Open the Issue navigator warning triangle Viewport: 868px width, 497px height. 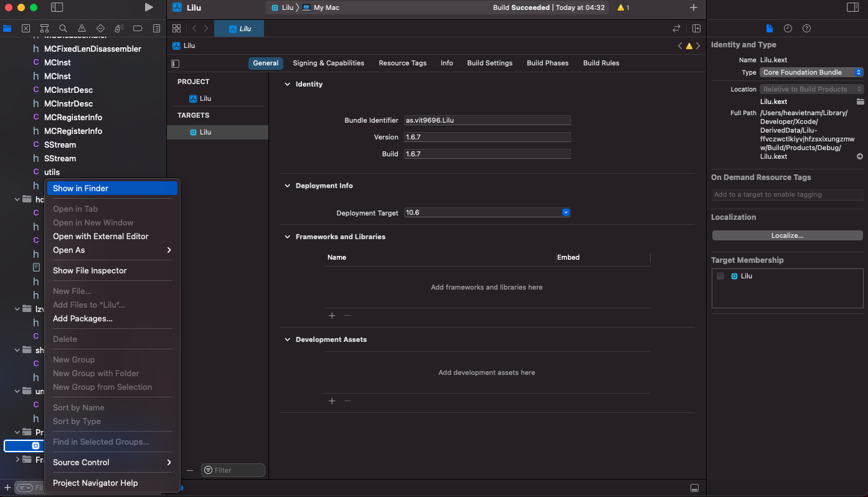pos(82,29)
